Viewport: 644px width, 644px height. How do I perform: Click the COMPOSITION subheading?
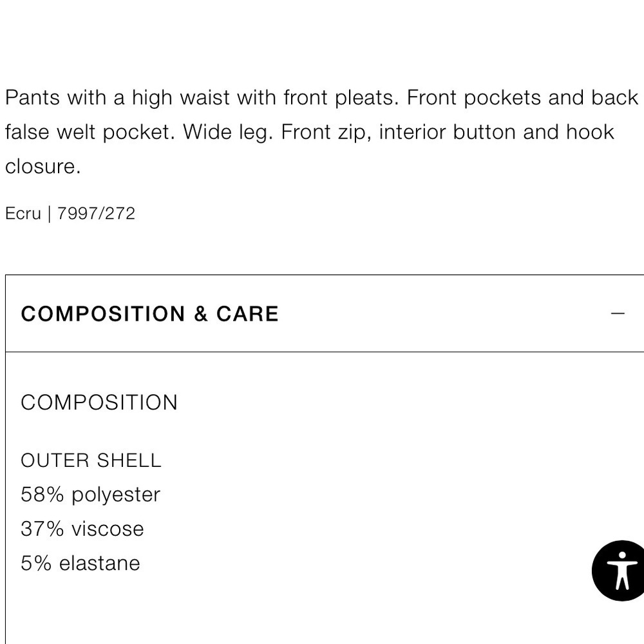(99, 402)
